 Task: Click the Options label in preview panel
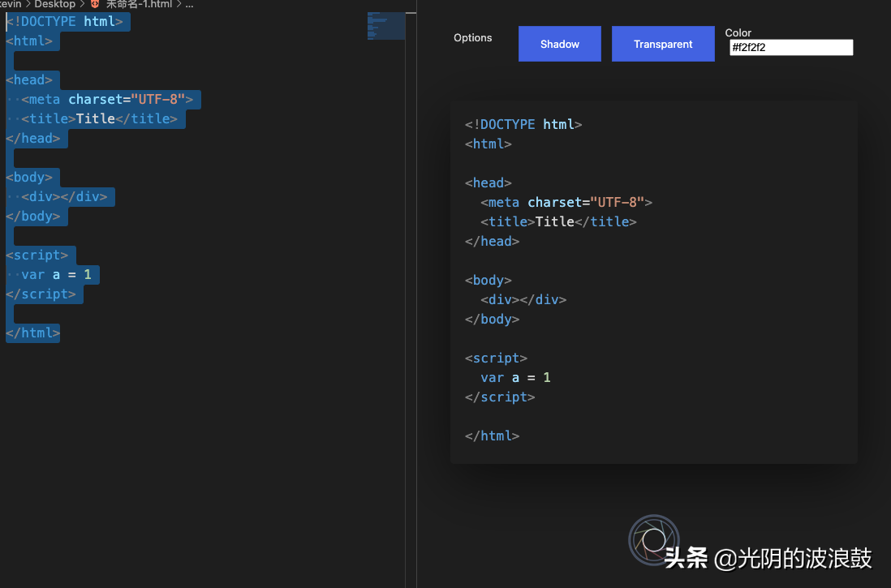pyautogui.click(x=472, y=38)
